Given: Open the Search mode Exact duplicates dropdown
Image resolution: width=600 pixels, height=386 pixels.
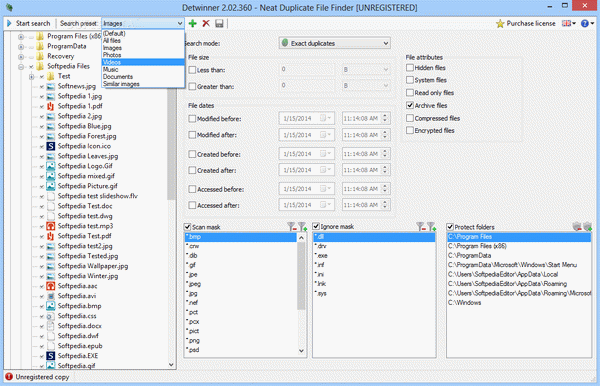Looking at the screenshot, I should pos(335,43).
